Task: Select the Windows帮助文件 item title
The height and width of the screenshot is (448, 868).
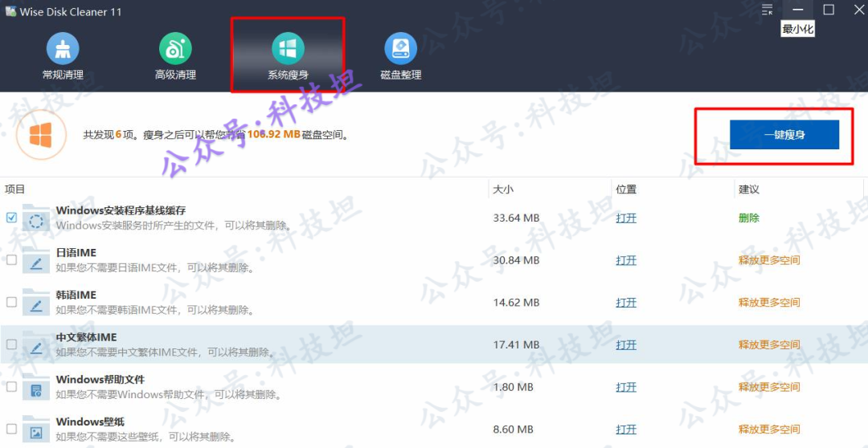Action: point(100,380)
